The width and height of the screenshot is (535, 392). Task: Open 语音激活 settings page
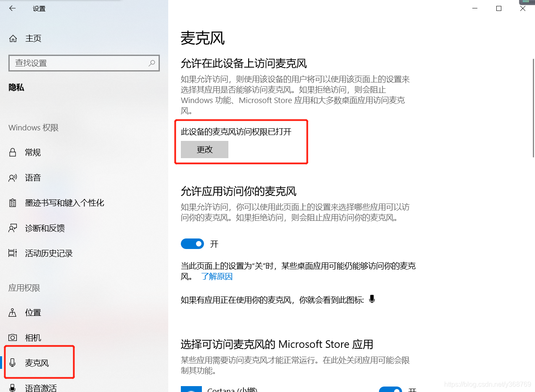point(41,387)
